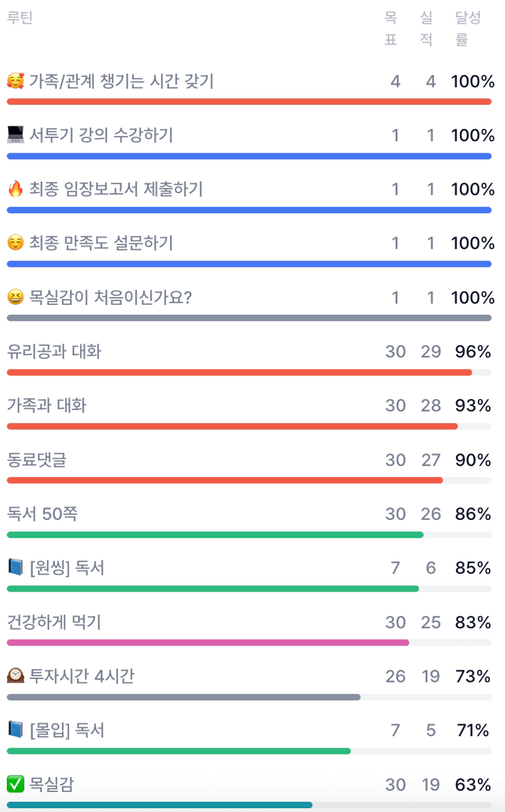Open the 가족과 대화 routine
Screen dimensions: 505x812
point(46,406)
